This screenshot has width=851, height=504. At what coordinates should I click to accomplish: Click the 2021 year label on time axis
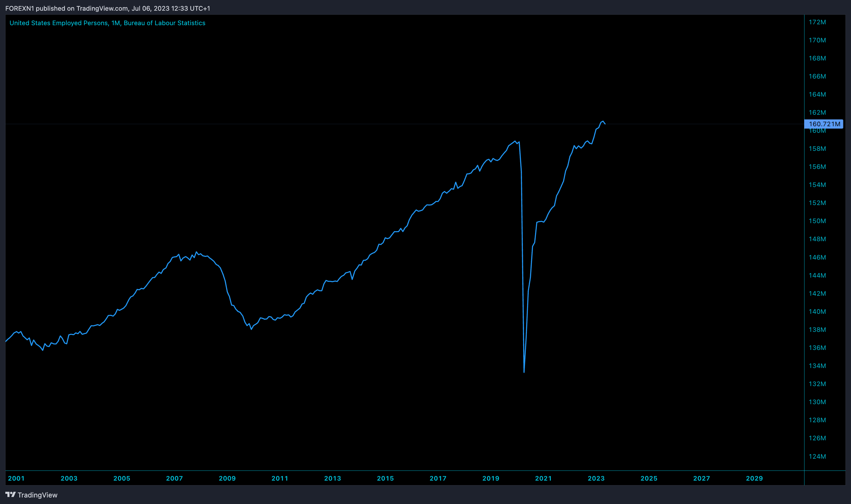tap(544, 478)
